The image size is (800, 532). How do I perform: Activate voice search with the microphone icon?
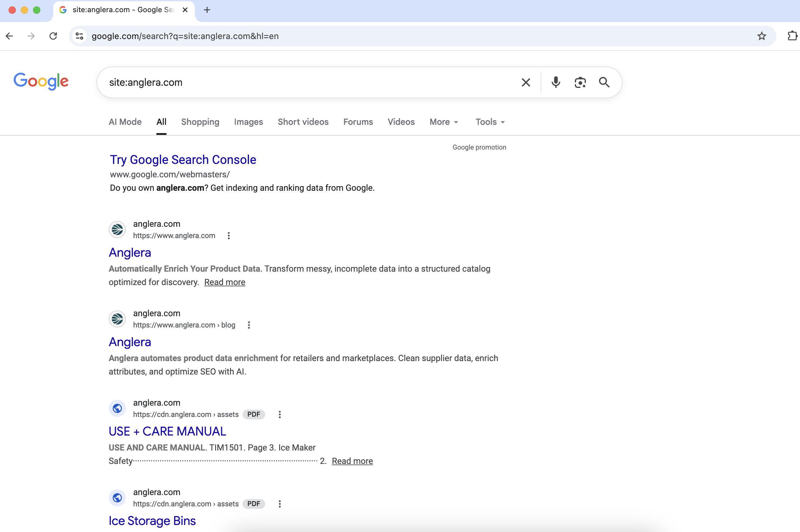[x=555, y=82]
